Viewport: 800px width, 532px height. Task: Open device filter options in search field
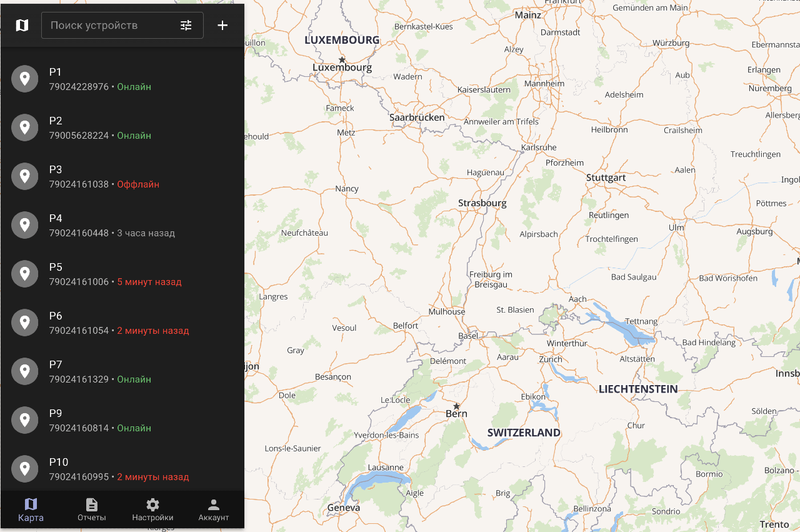pos(186,26)
